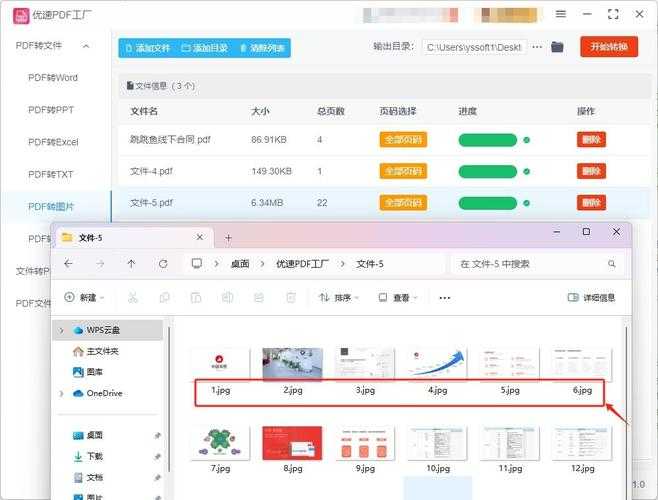The image size is (658, 500).
Task: Close the 文件-5 explorer tab
Action: [200, 237]
